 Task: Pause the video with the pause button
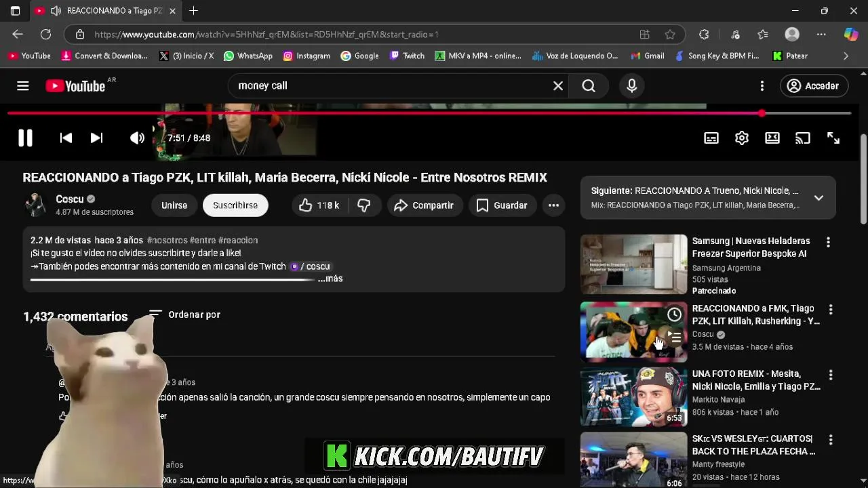pyautogui.click(x=25, y=138)
